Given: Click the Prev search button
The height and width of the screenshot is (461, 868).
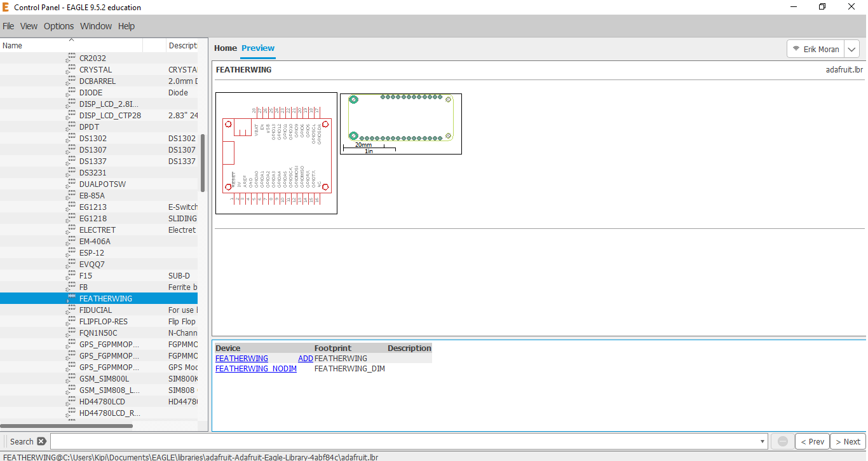Looking at the screenshot, I should 813,441.
